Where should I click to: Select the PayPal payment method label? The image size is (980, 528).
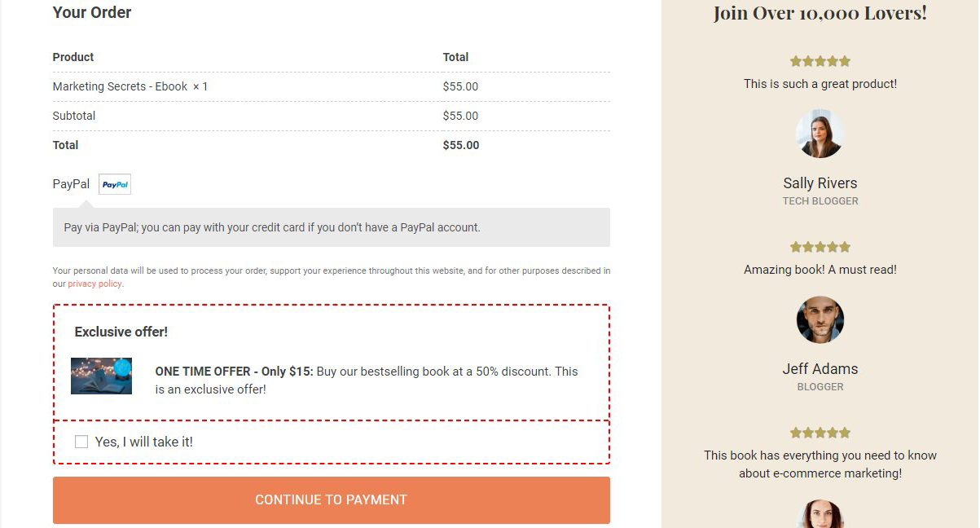pos(71,184)
